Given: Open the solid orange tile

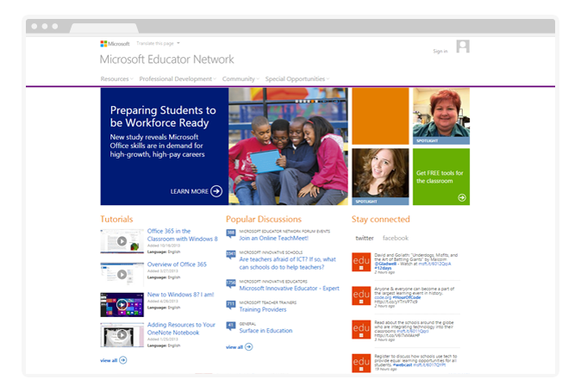Looking at the screenshot, I should [380, 116].
